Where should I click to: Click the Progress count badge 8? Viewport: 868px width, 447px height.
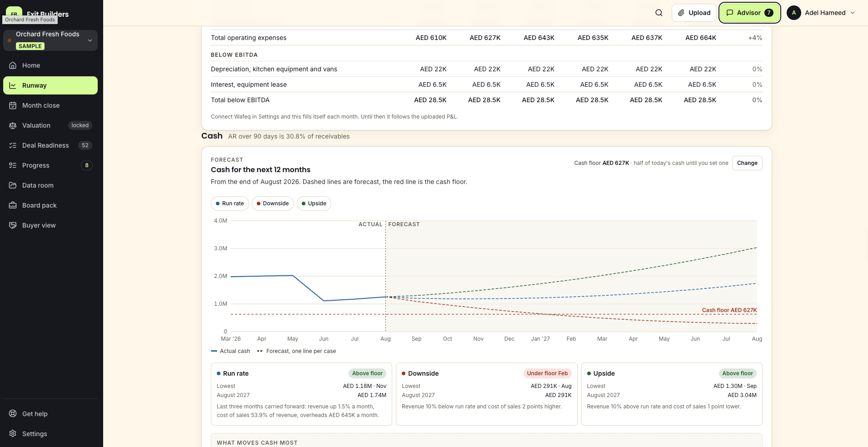[87, 165]
